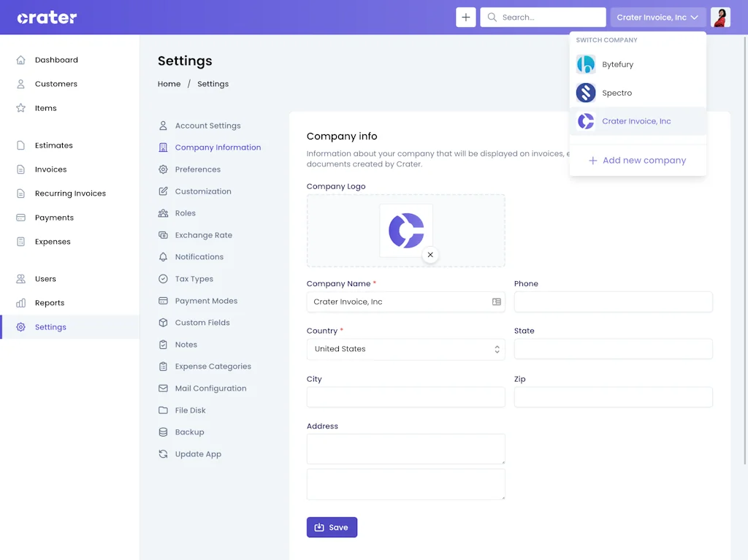Select the Spectro company logo icon

pyautogui.click(x=586, y=93)
